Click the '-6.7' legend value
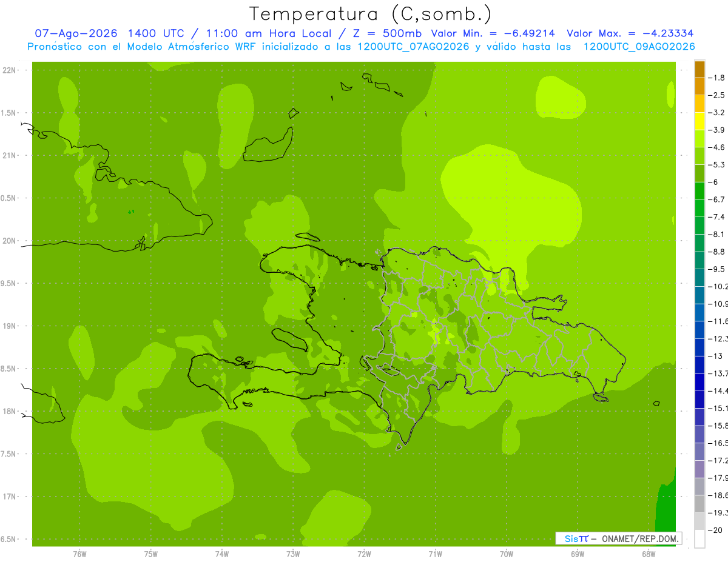Image resolution: width=728 pixels, height=562 pixels. coord(716,199)
